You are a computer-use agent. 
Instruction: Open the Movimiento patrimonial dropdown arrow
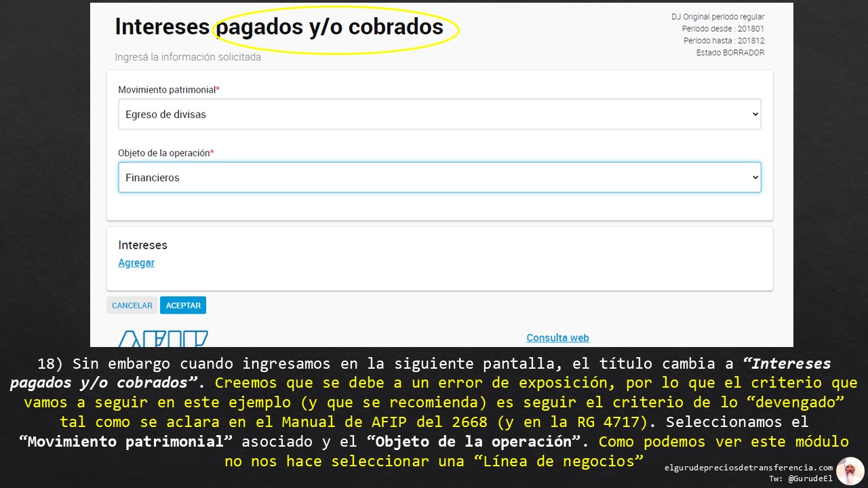pos(755,113)
